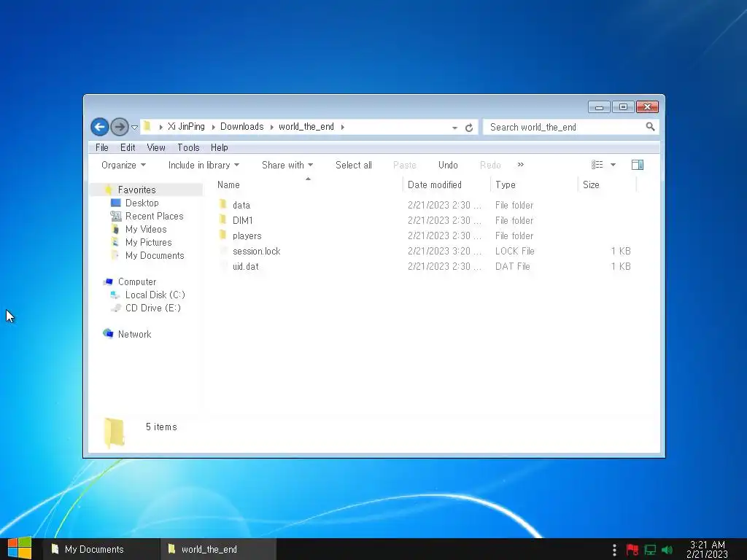Click the network tray icon
747x560 pixels.
pos(650,550)
